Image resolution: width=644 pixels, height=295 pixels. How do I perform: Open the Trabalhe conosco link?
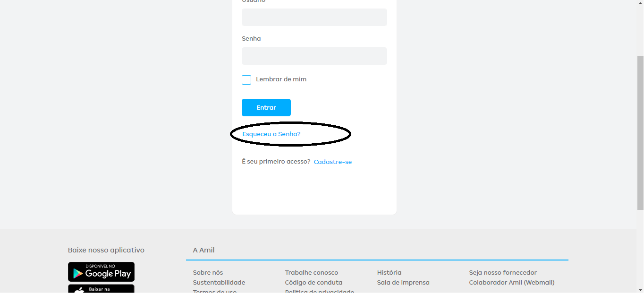312,273
